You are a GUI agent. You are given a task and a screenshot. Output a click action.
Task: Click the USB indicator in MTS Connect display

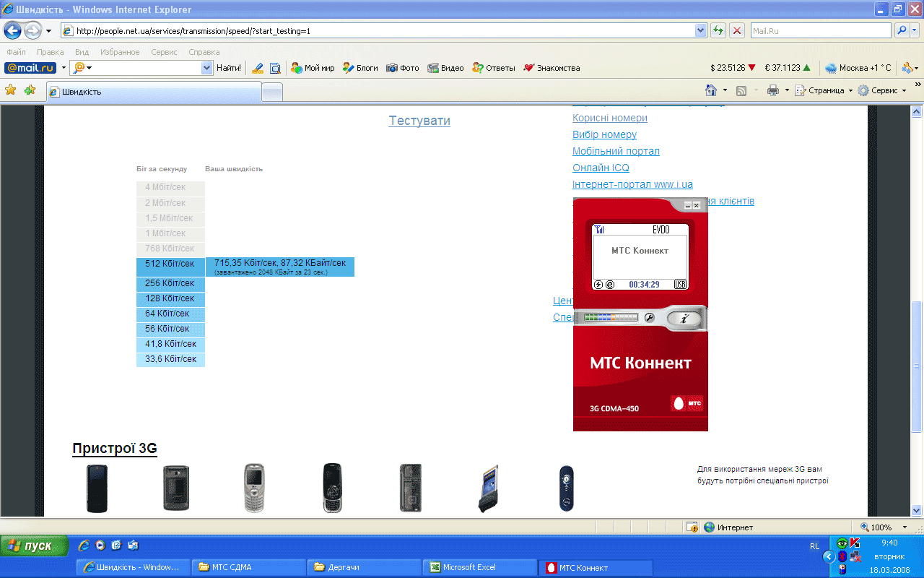coord(680,285)
